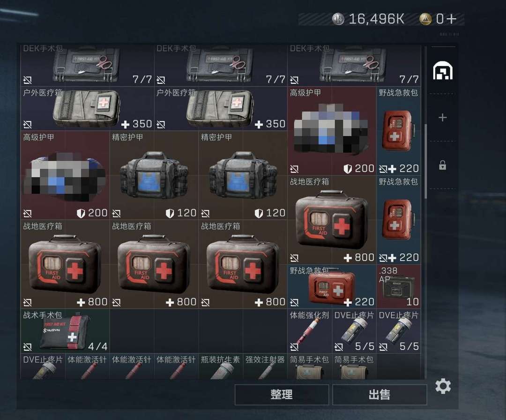Screen dimensions: 506x420
Task: Select the .338 AP ammo box
Action: (x=399, y=286)
